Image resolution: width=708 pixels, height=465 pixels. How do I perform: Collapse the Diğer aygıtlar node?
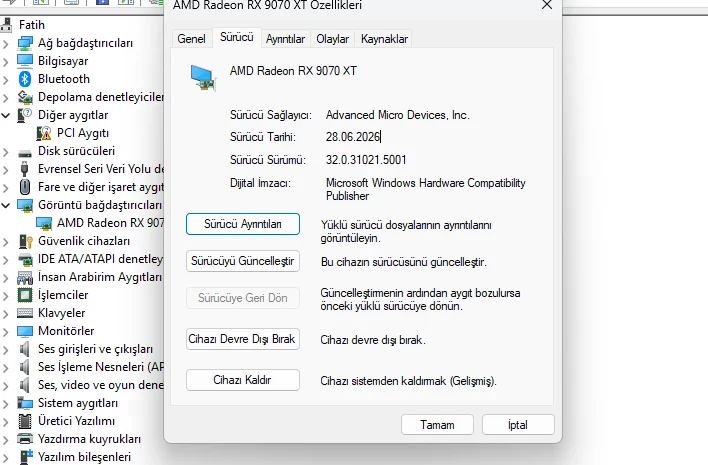6,116
